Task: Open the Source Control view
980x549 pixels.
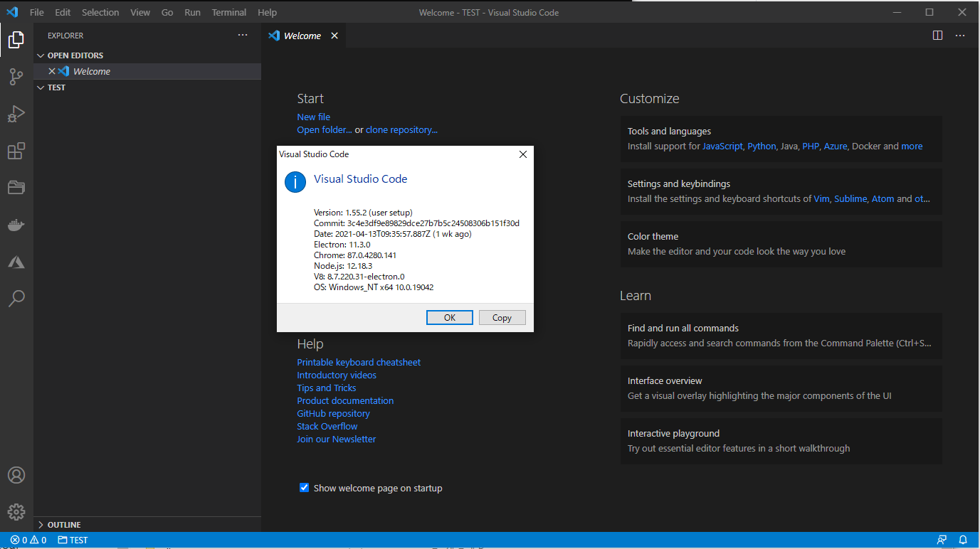Action: click(x=16, y=77)
